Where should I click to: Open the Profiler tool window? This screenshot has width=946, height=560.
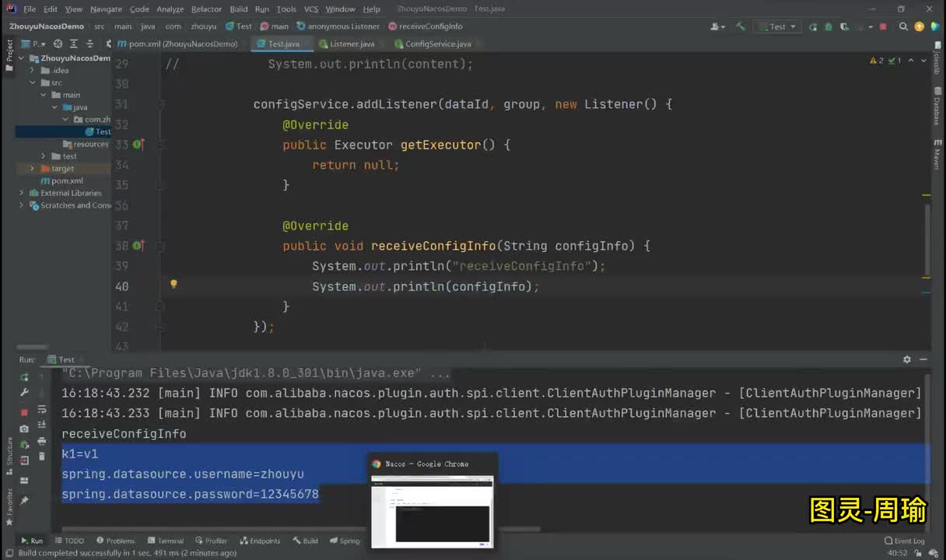point(212,541)
